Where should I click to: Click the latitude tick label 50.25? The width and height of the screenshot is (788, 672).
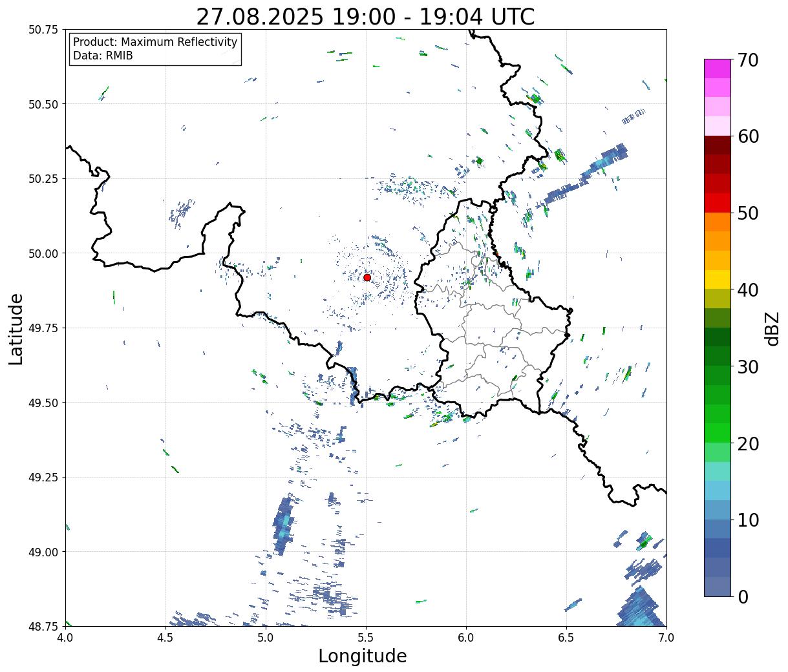(x=43, y=179)
